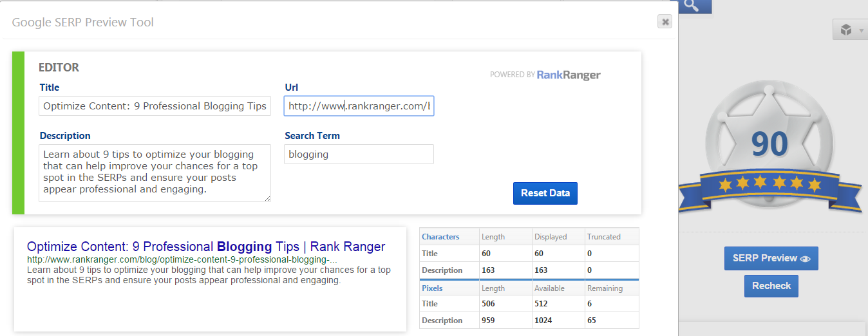This screenshot has width=868, height=336.
Task: Open the cube icon dropdown menu
Action: point(849,30)
